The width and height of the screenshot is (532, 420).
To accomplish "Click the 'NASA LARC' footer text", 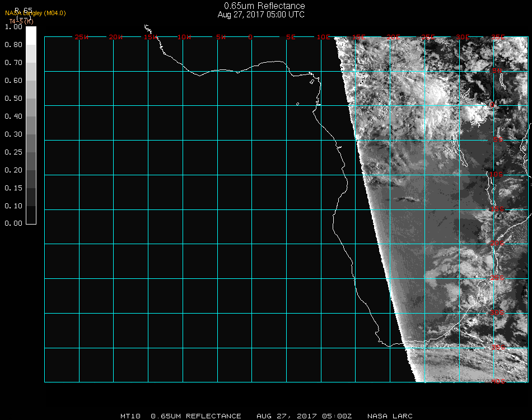I will (390, 416).
